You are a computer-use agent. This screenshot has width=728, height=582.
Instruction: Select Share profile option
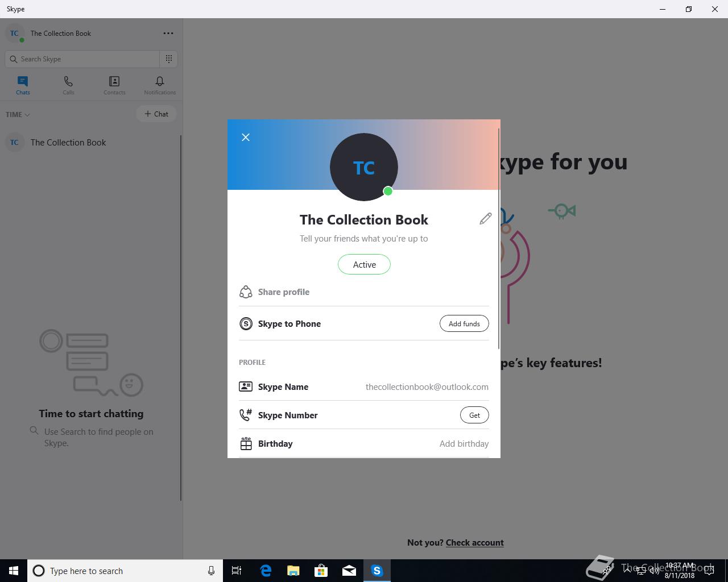(364, 292)
